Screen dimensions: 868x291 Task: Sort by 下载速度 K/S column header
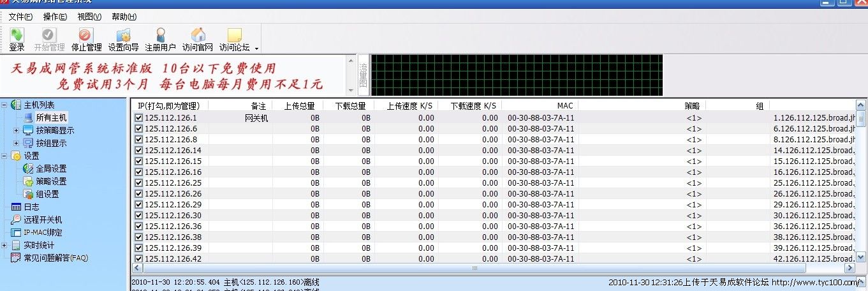[469, 106]
